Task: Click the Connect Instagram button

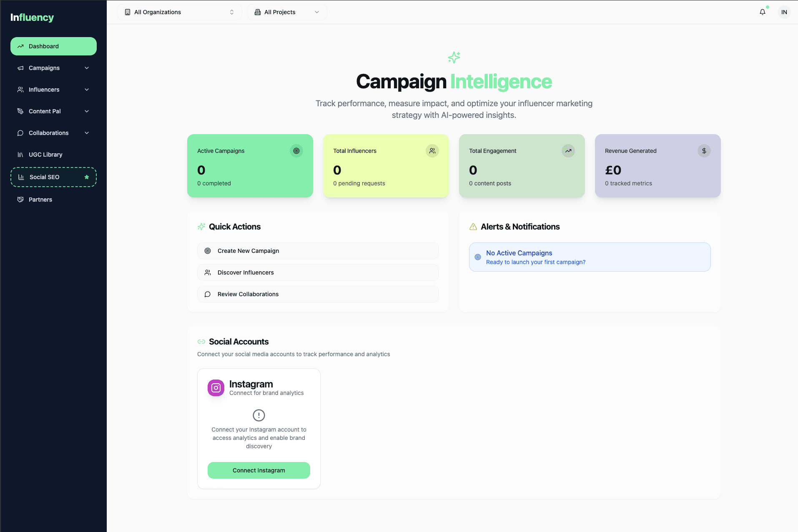Action: pyautogui.click(x=258, y=470)
